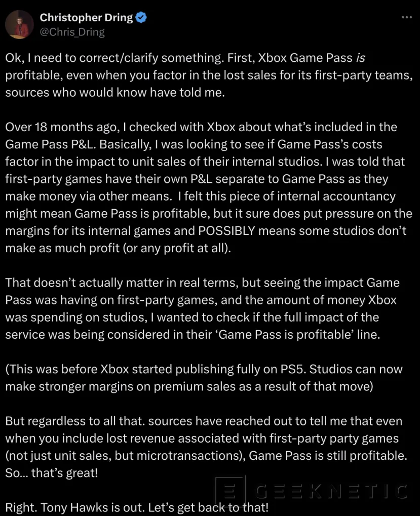
Task: Click the blue verified badge next to Christopher Dring
Action: [x=140, y=17]
